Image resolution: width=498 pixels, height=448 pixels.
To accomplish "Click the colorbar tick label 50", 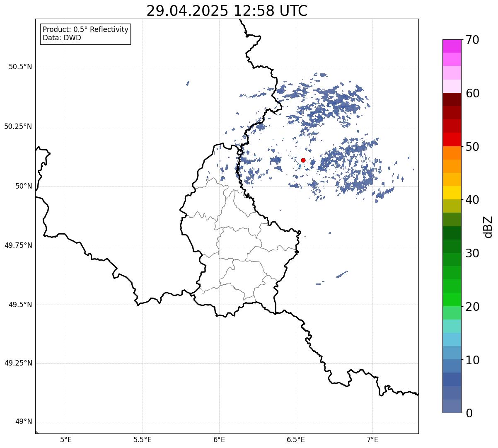I will pyautogui.click(x=473, y=147).
